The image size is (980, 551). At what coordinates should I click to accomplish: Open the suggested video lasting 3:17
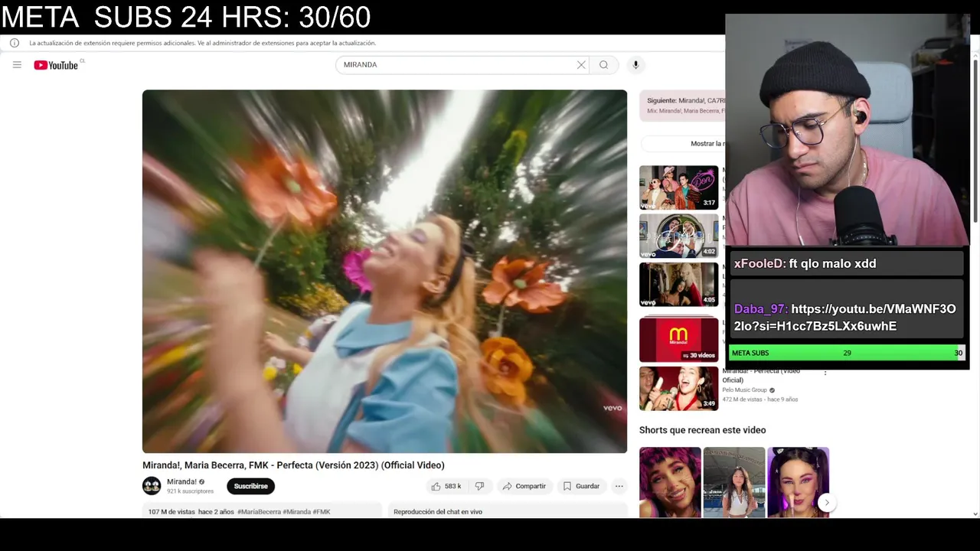click(x=679, y=187)
